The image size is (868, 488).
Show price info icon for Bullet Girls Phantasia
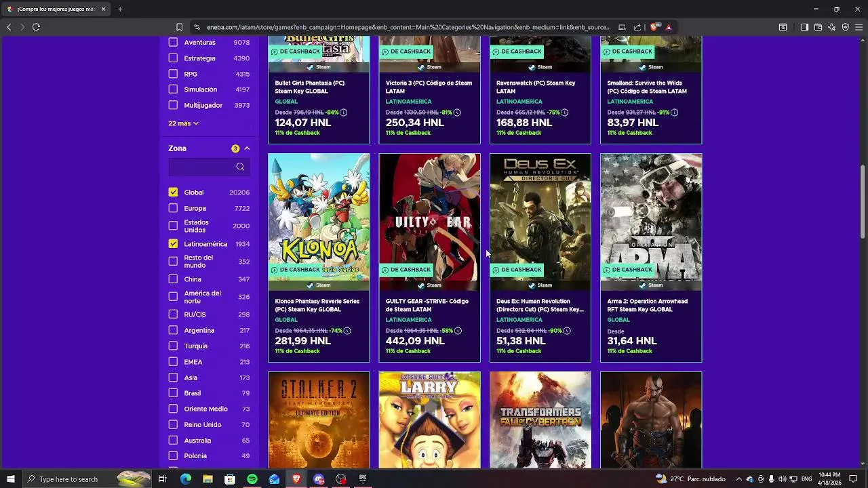[x=344, y=113]
